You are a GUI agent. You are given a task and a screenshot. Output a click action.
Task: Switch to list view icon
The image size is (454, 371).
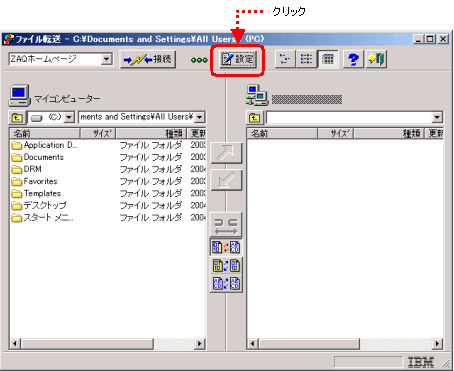coord(306,59)
